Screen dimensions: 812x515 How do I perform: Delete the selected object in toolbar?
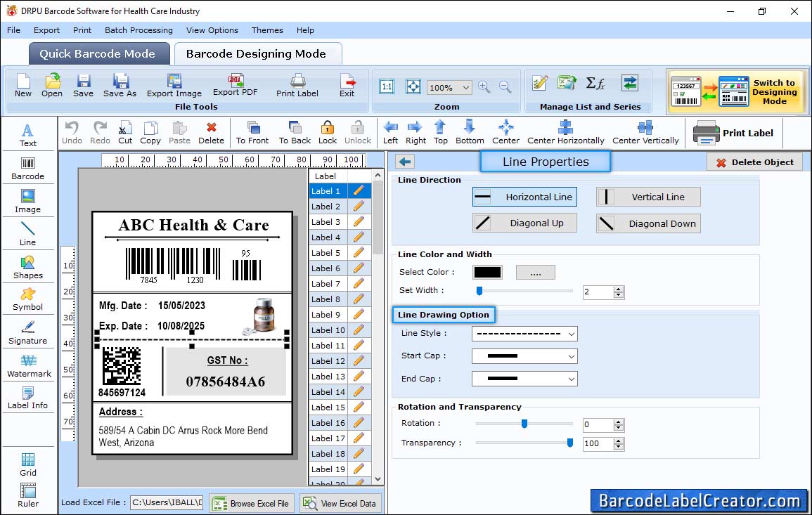click(212, 133)
